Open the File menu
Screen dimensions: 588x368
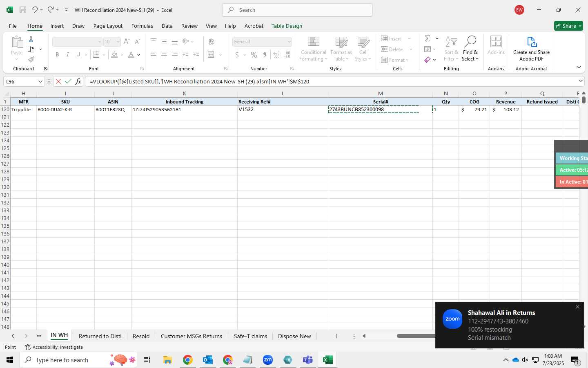(13, 26)
